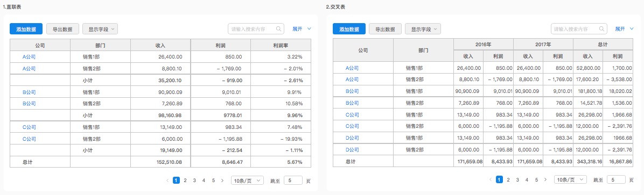Select total profit cell 8,646.47 in 直联表
The height and width of the screenshot is (195, 644).
221,162
